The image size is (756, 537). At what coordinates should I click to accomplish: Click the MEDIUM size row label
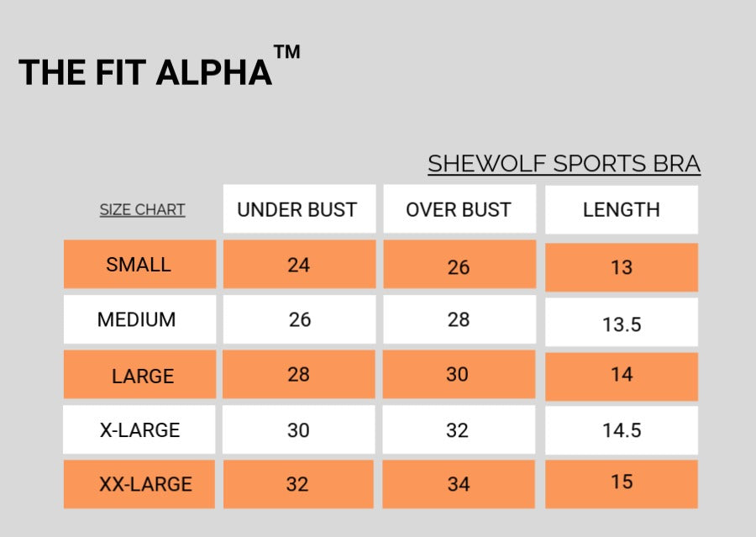137,320
